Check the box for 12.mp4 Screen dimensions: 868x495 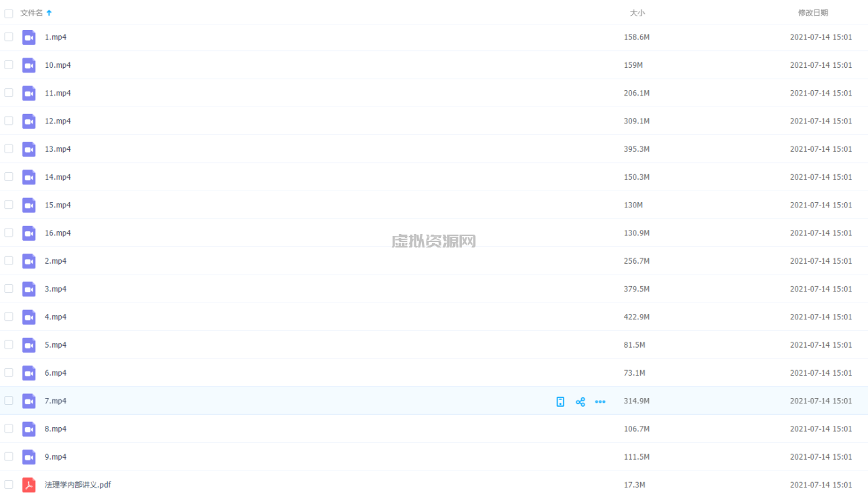9,121
